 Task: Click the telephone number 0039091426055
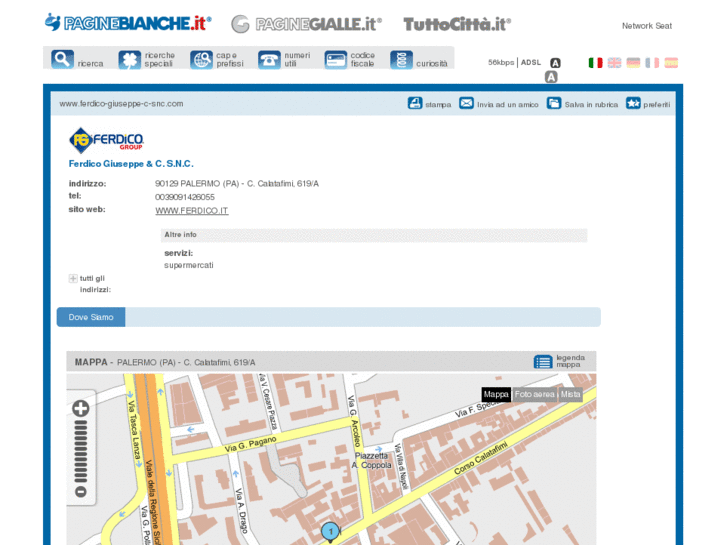coord(185,197)
